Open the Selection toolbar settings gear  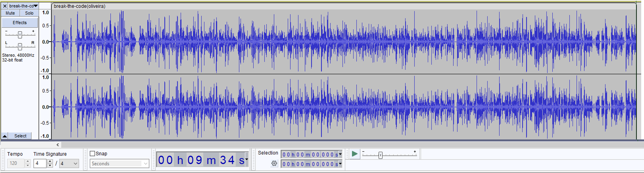(274, 163)
